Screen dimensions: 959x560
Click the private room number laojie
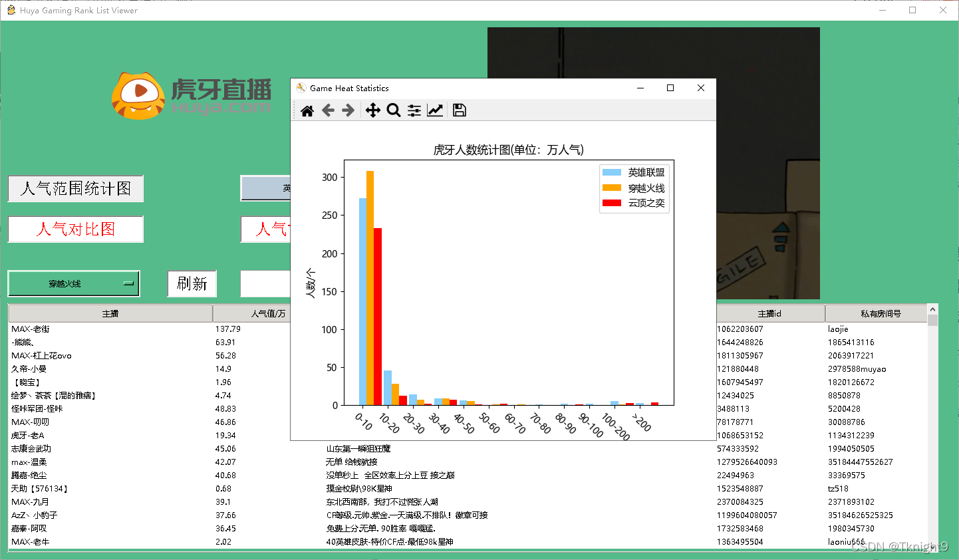838,329
